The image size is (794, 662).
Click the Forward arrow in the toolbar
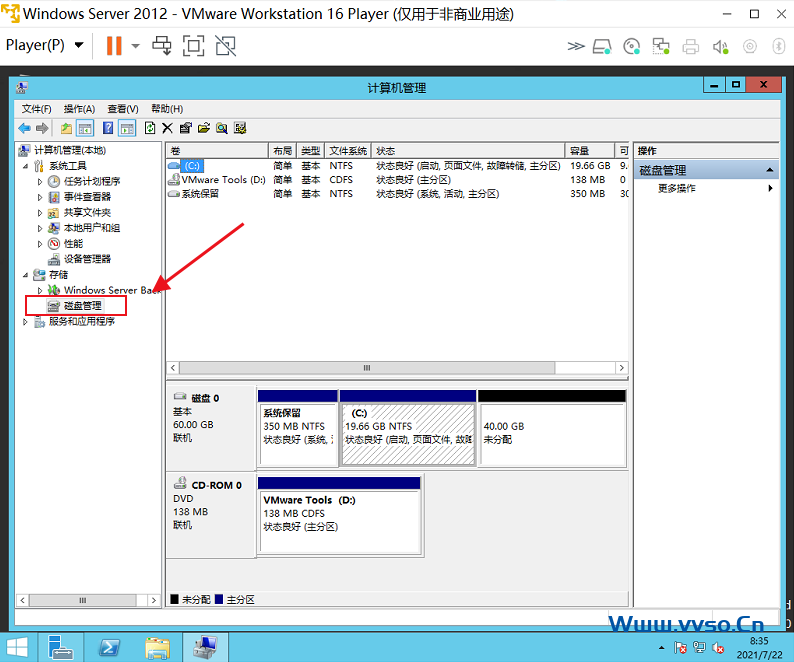[x=43, y=128]
